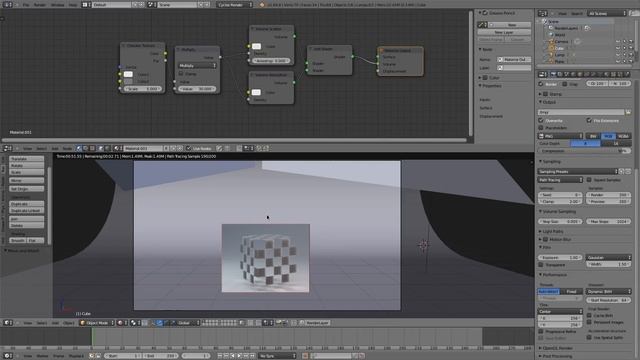Click the Duplicate Linked button
Screen dimensions: 640x360
27,211
